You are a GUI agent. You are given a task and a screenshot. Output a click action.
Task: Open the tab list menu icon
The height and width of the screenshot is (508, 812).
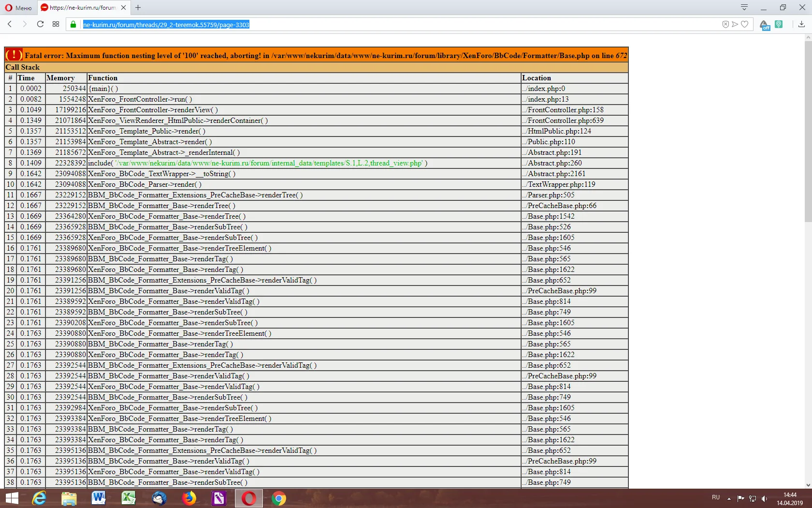click(x=744, y=7)
